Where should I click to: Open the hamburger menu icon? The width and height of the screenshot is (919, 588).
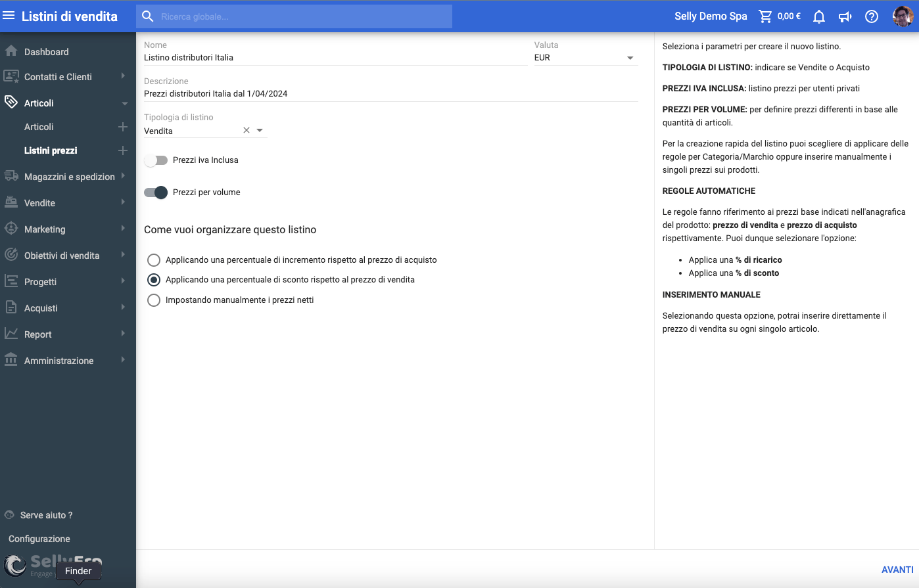click(9, 16)
